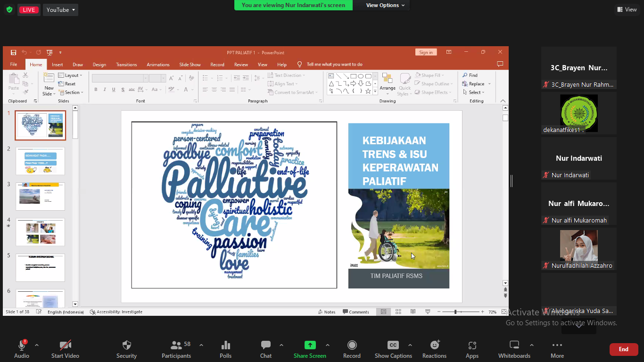Select the Bold formatting icon
The width and height of the screenshot is (644, 362).
coord(96,90)
